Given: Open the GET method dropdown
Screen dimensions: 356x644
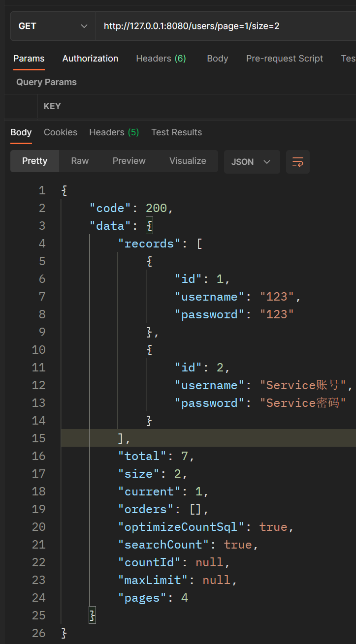Looking at the screenshot, I should tap(53, 26).
